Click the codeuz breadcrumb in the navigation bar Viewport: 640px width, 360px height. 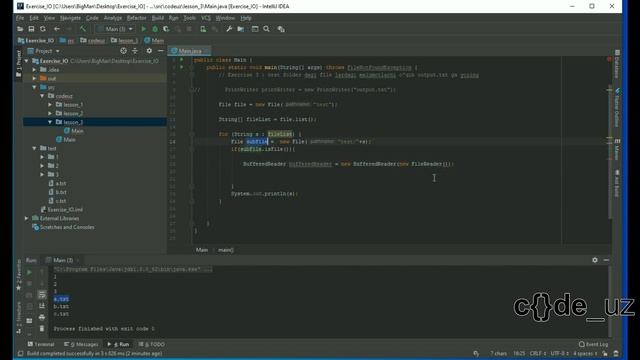93,40
